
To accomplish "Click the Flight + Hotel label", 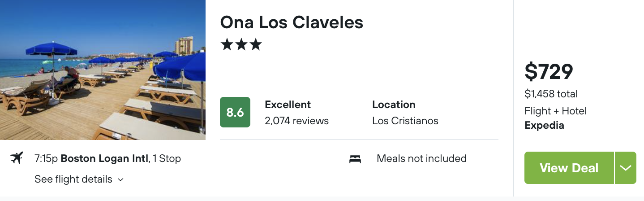I will pos(556,111).
